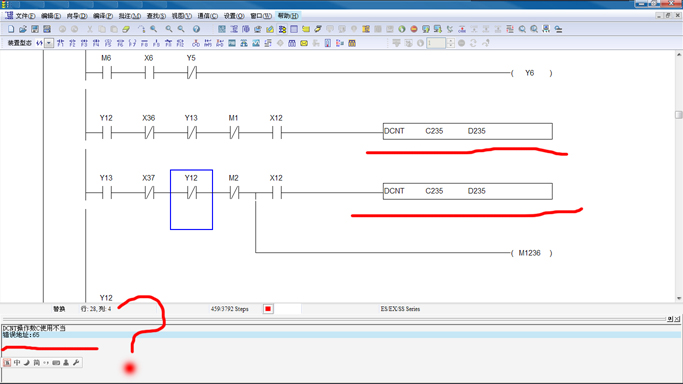Select the error address 65 message line
Screen dimensions: 683x384
pyautogui.click(x=341, y=335)
